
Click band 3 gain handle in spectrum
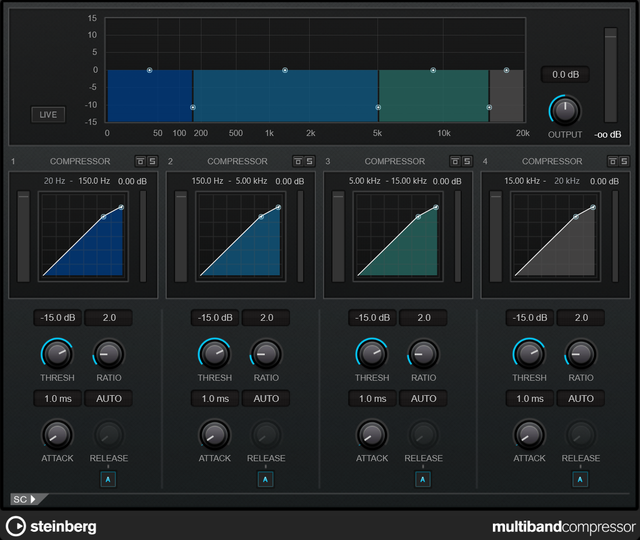433,70
